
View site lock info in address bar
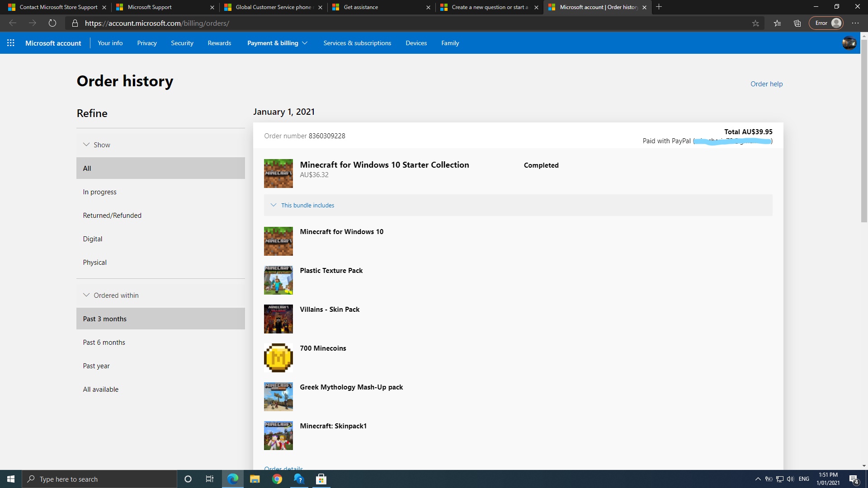75,23
